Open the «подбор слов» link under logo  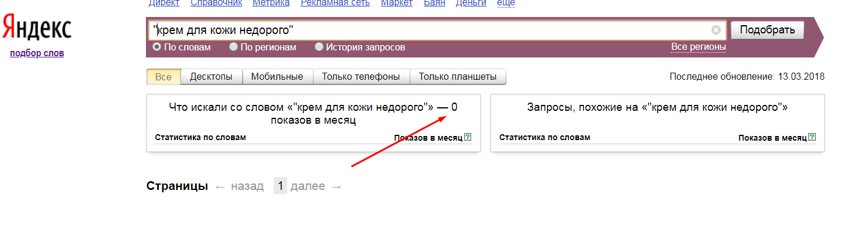(x=37, y=53)
